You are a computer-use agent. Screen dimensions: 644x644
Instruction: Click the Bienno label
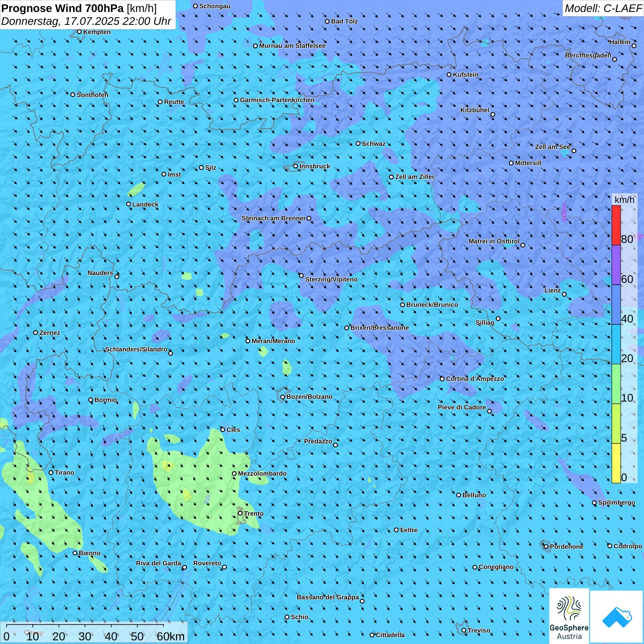(x=90, y=553)
